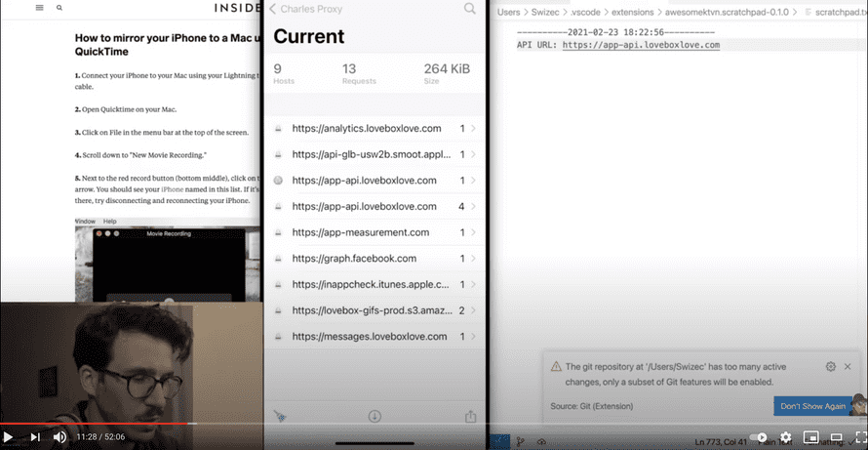Open Git notification gear settings
The width and height of the screenshot is (868, 450).
coord(830,366)
